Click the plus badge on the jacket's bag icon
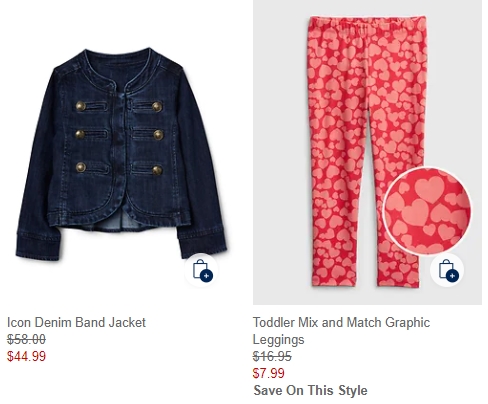Screen dimensions: 488x404 click(207, 276)
